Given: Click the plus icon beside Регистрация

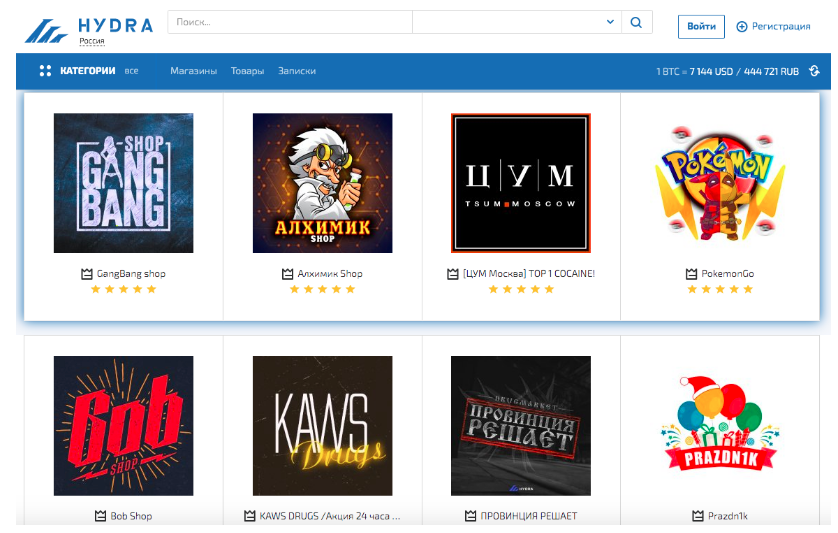Looking at the screenshot, I should [742, 27].
